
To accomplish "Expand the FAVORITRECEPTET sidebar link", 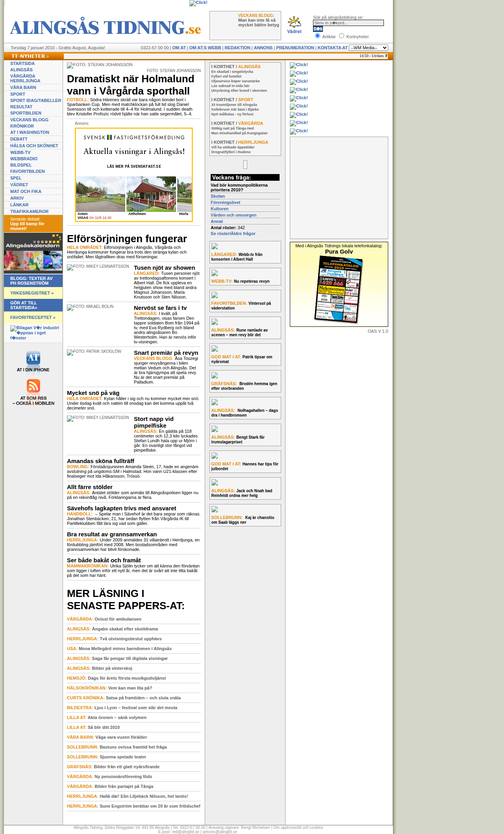I will (33, 317).
